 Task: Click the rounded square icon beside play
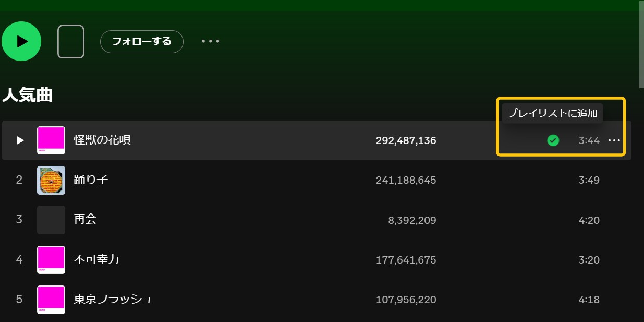(x=71, y=41)
